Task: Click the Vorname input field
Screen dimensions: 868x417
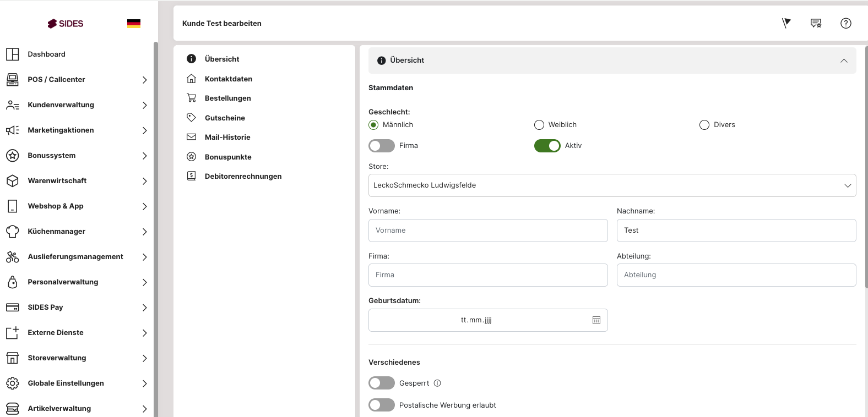Action: pyautogui.click(x=487, y=231)
